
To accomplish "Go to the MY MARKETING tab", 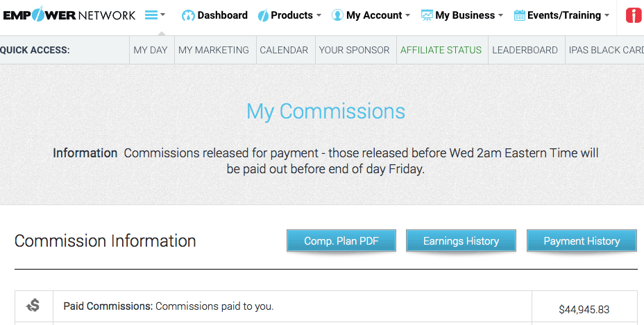I will (214, 50).
